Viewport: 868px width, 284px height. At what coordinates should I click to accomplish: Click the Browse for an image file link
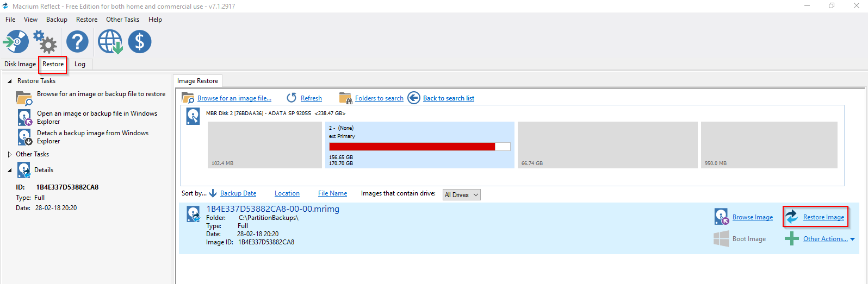[234, 98]
